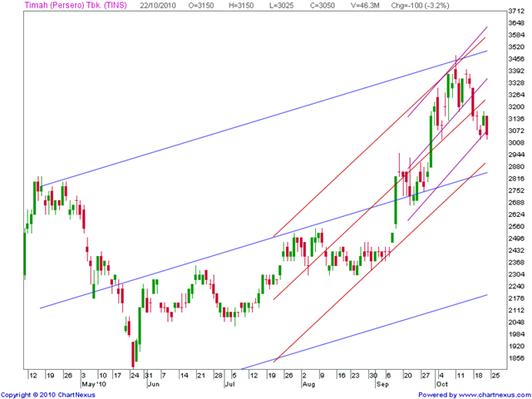Click the Timah (Persero) Tbk. (TINS) title
The height and width of the screenshot is (399, 532).
[76, 5]
